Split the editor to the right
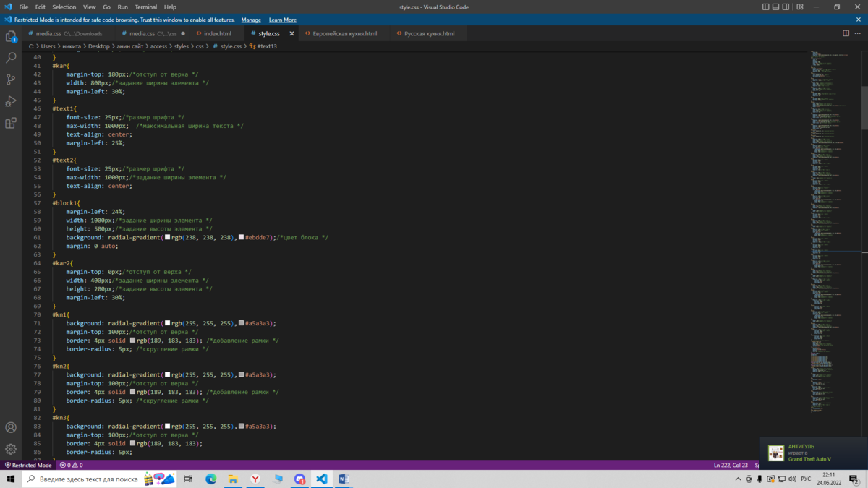Viewport: 868px width, 488px height. [x=846, y=33]
